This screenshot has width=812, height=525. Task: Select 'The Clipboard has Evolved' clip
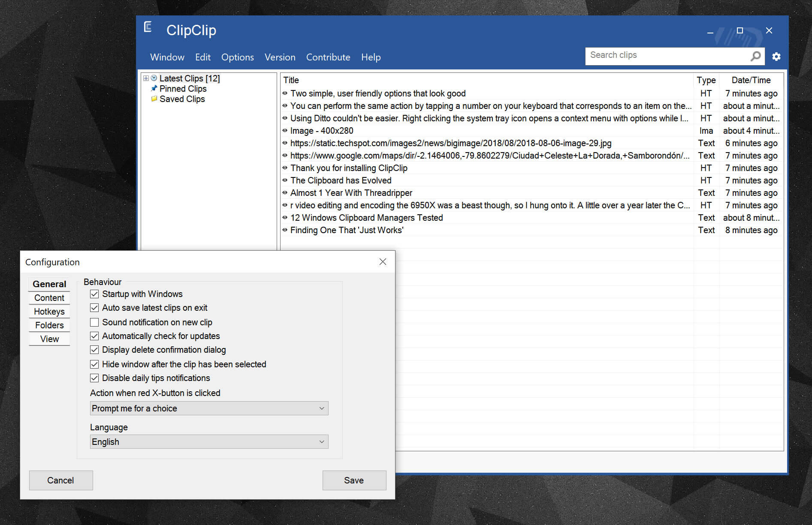coord(341,180)
